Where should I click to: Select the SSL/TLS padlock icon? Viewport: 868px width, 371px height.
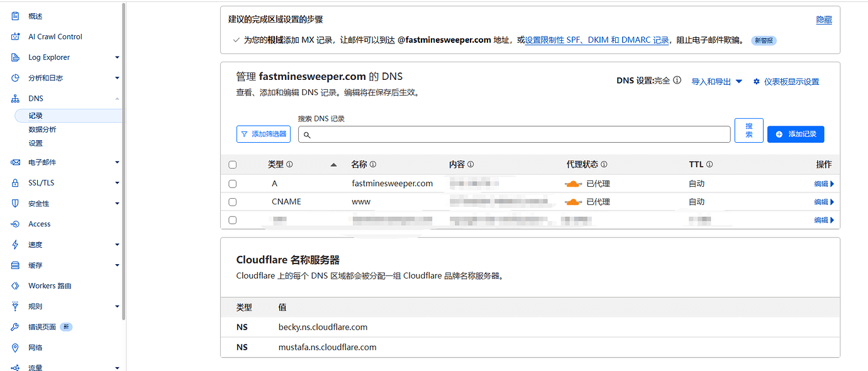click(x=14, y=182)
